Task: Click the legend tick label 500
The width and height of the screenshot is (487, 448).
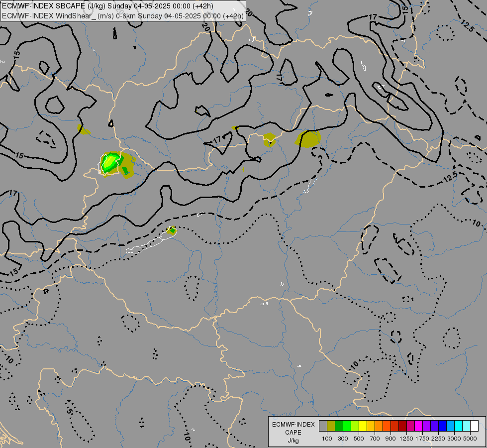Action: (359, 439)
